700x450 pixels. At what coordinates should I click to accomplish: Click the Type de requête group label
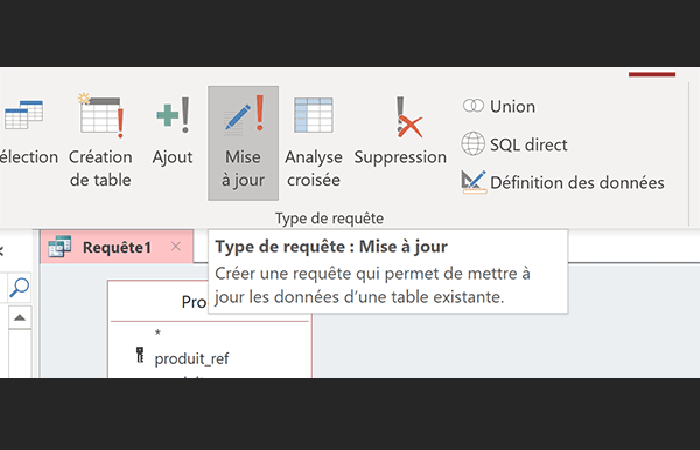[329, 217]
